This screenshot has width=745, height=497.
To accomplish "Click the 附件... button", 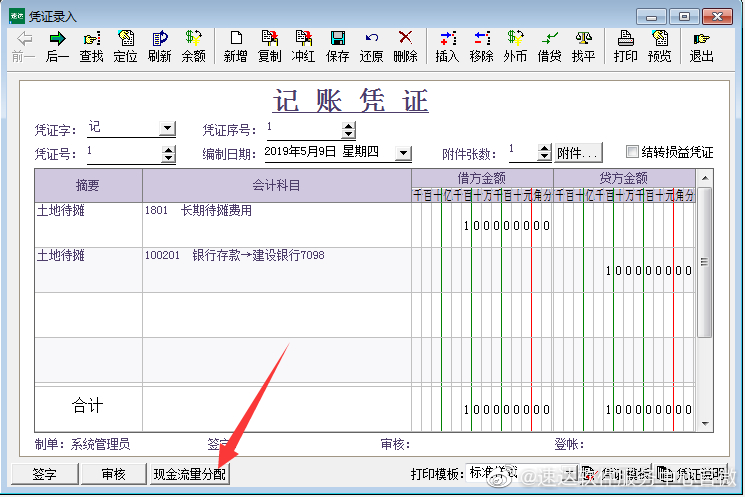I will point(579,153).
